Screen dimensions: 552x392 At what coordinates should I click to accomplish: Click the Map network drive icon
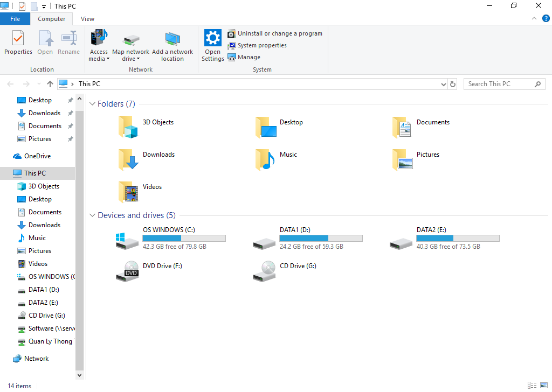click(x=130, y=40)
